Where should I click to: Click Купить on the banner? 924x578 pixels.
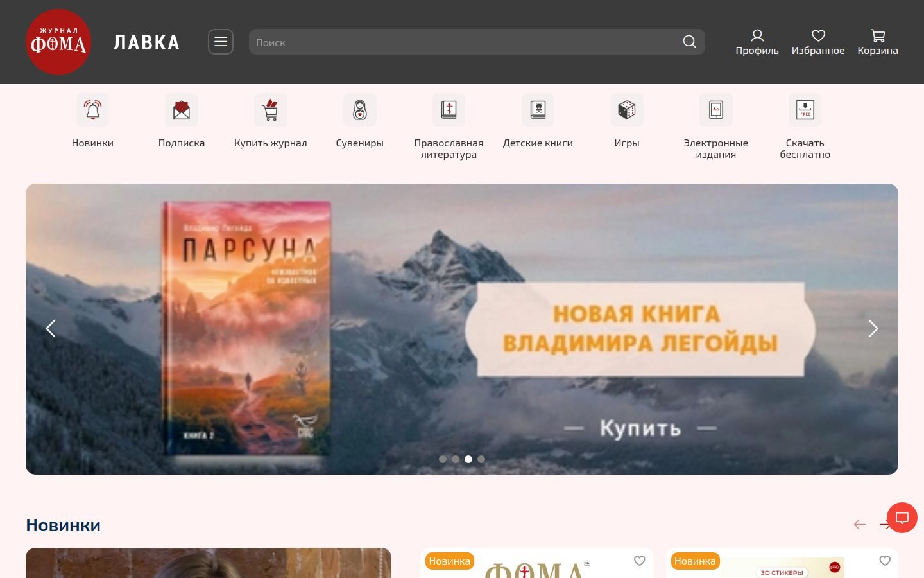640,428
